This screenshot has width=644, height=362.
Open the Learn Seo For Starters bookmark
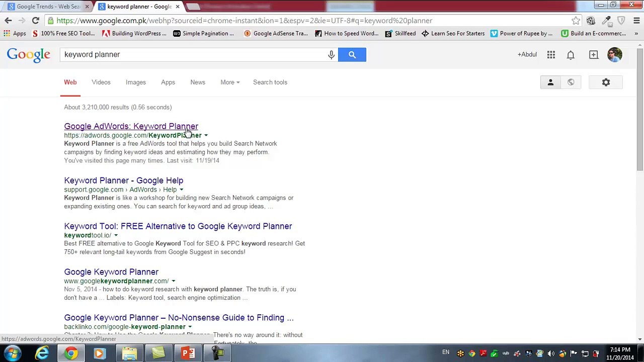click(453, 34)
